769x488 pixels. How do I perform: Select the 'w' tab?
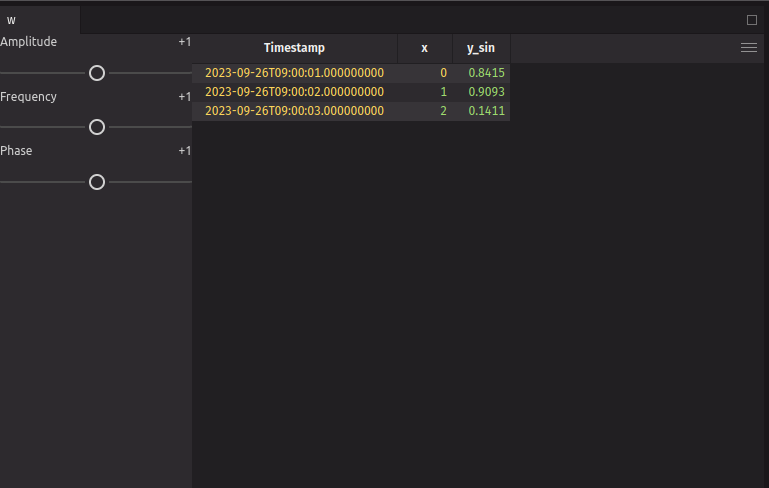[12, 20]
